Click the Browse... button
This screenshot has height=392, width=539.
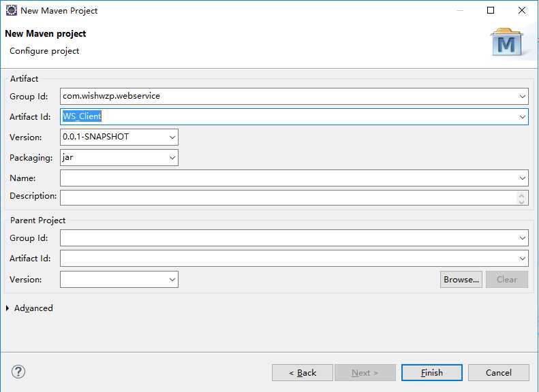[461, 280]
